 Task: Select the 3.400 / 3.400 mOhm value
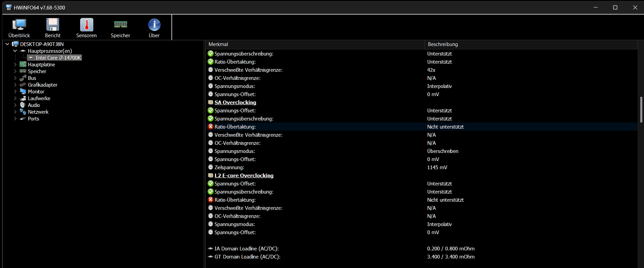[451, 257]
